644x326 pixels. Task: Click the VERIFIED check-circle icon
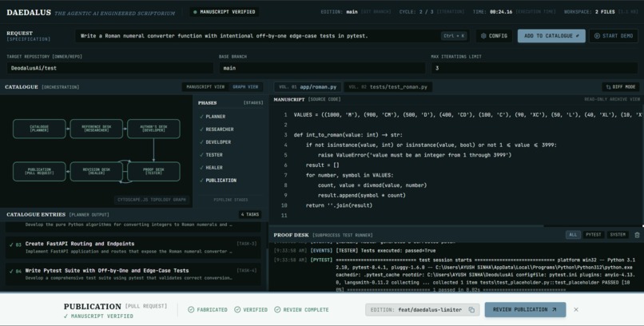pyautogui.click(x=237, y=309)
